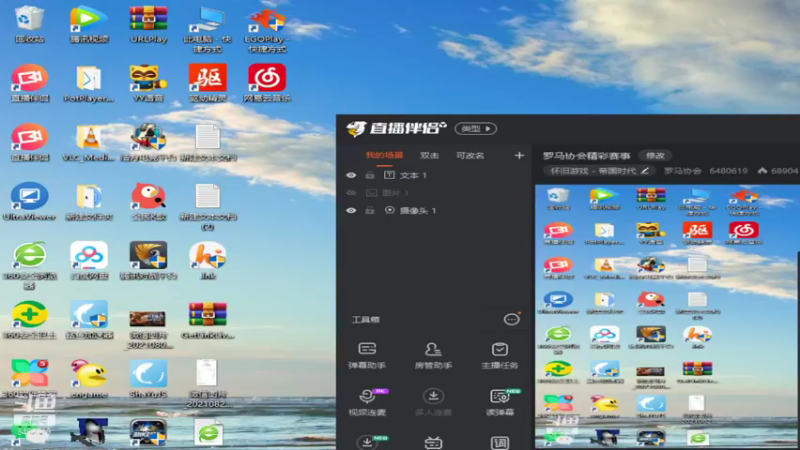Image resolution: width=800 pixels, height=450 pixels.
Task: Open the 360安全浏览器 desktop shortcut
Action: (29, 265)
